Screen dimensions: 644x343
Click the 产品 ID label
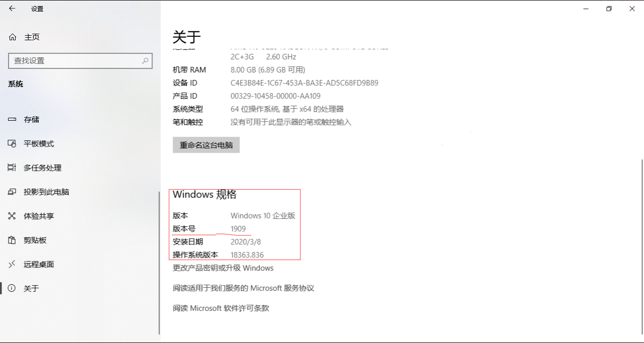(x=185, y=96)
